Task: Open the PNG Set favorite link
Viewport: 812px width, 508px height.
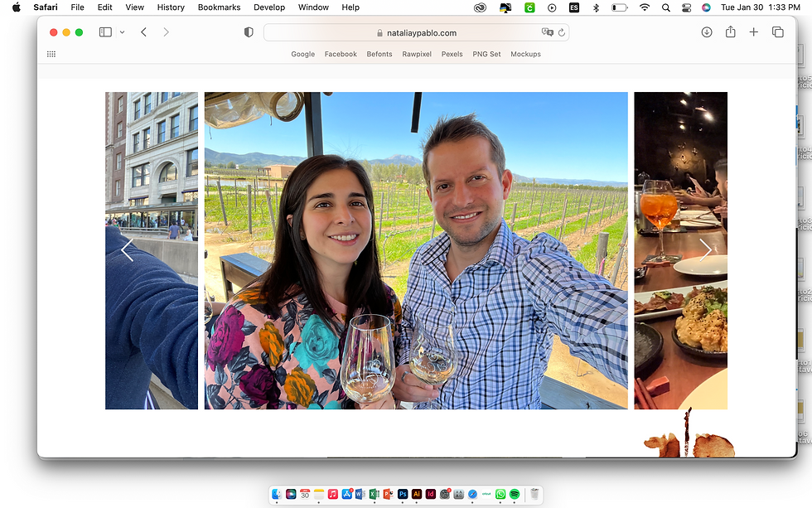Action: tap(487, 54)
